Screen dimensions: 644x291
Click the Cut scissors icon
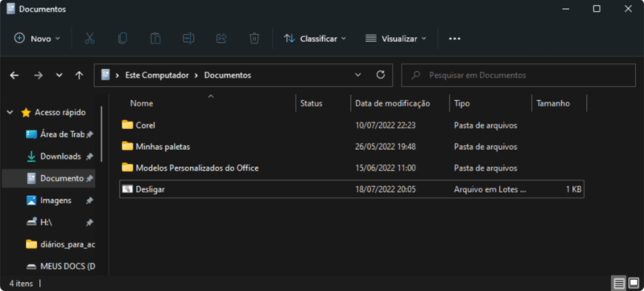pyautogui.click(x=89, y=39)
